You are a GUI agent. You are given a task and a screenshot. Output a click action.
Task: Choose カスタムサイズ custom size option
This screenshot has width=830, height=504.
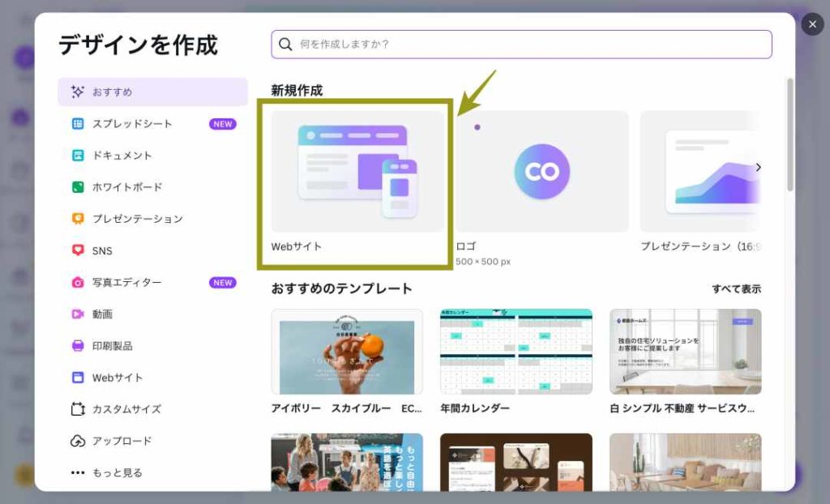pos(126,409)
